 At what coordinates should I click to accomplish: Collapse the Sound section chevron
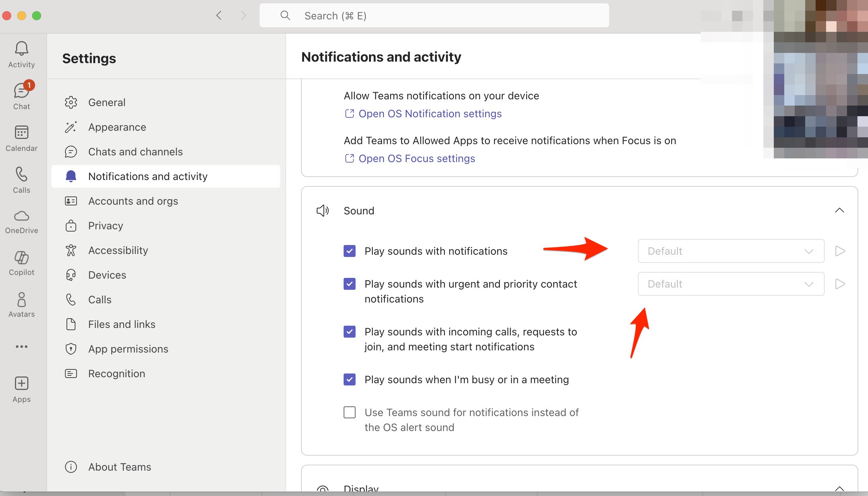(x=839, y=211)
